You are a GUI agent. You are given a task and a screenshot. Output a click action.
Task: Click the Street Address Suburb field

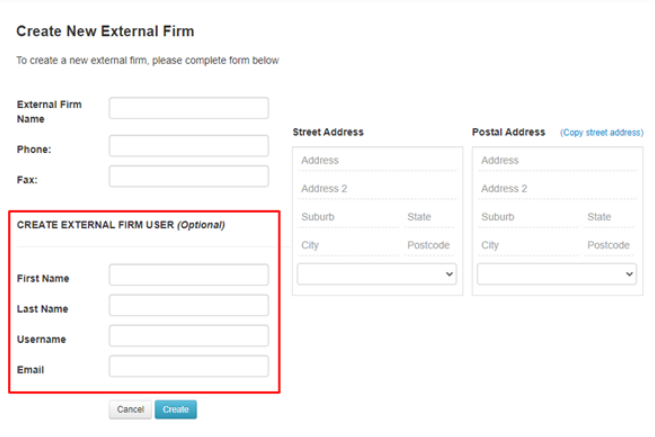pos(346,217)
